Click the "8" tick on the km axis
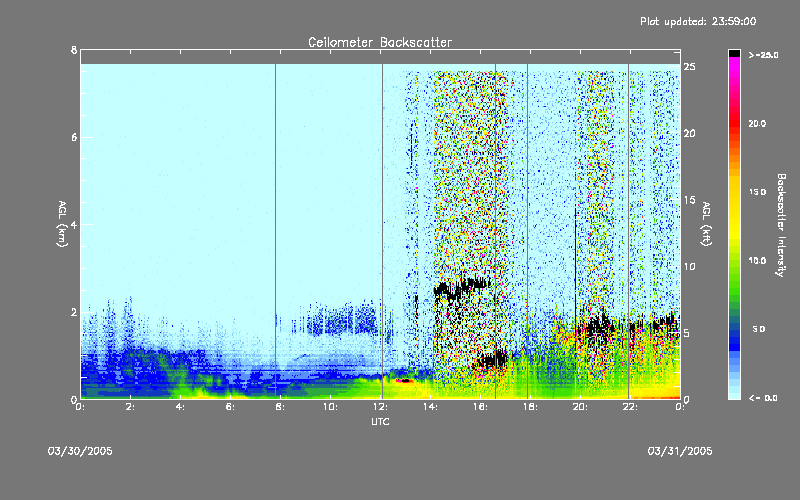800x500 pixels. click(x=74, y=50)
